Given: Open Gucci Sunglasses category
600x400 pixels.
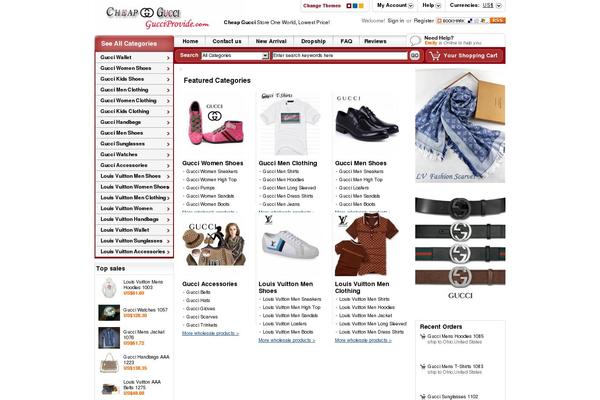Looking at the screenshot, I should point(134,144).
